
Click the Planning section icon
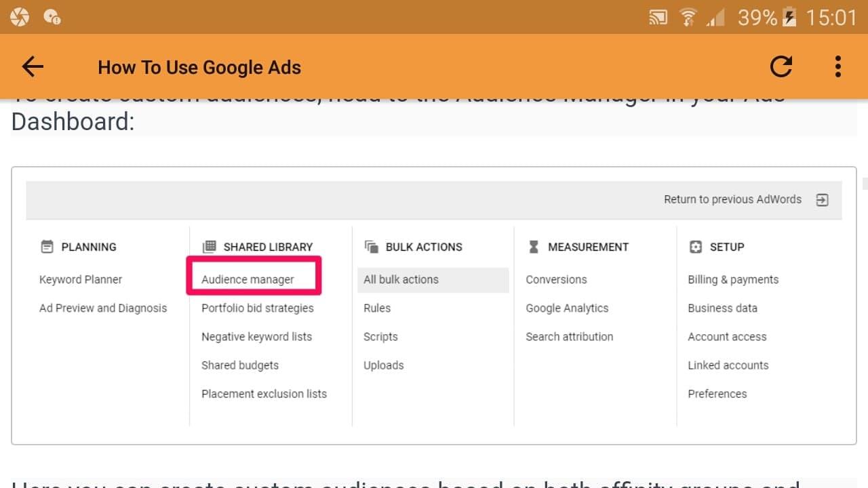tap(47, 247)
